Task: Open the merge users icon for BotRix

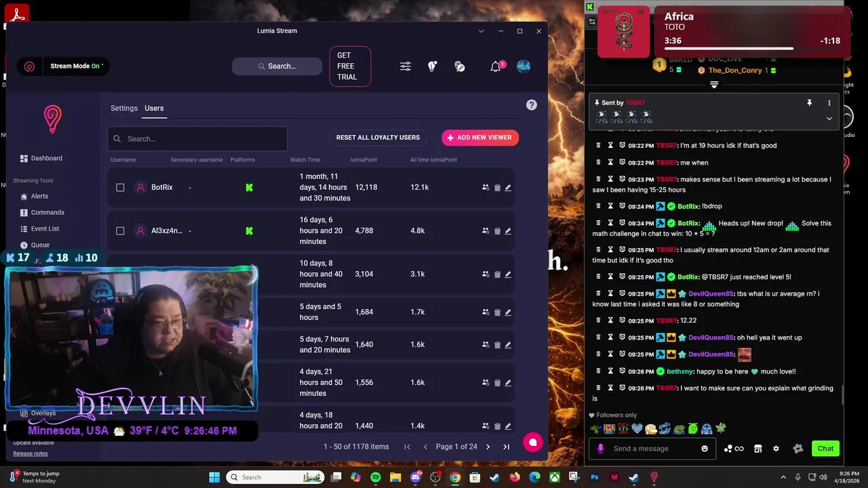Action: 486,188
